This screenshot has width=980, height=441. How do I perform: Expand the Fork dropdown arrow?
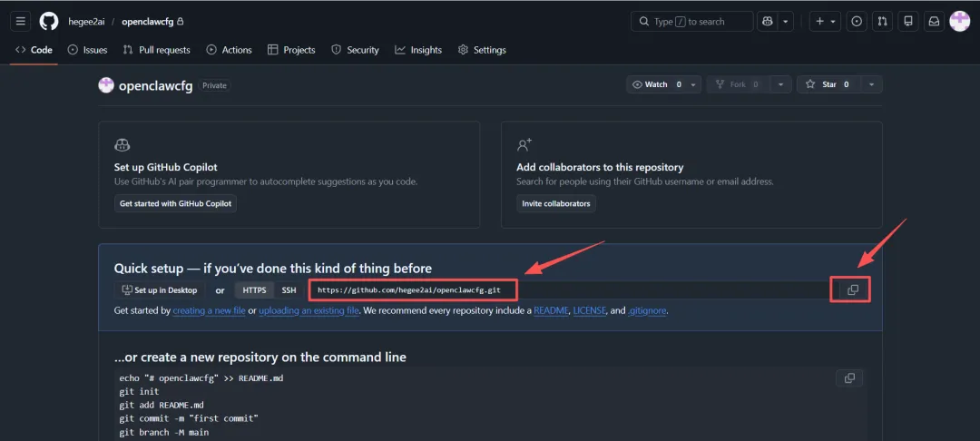[780, 84]
